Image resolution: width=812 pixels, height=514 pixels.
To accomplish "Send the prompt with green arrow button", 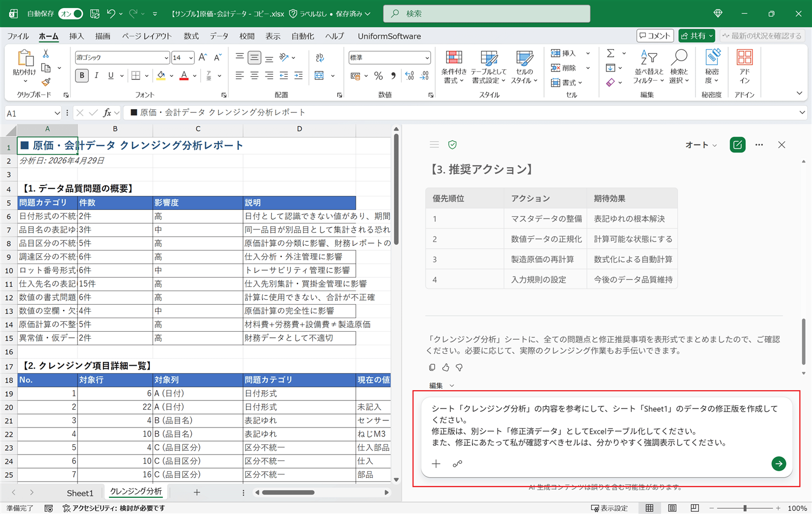I will (778, 464).
